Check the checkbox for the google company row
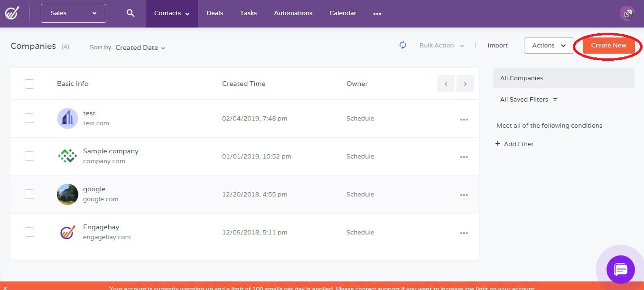 tap(29, 194)
